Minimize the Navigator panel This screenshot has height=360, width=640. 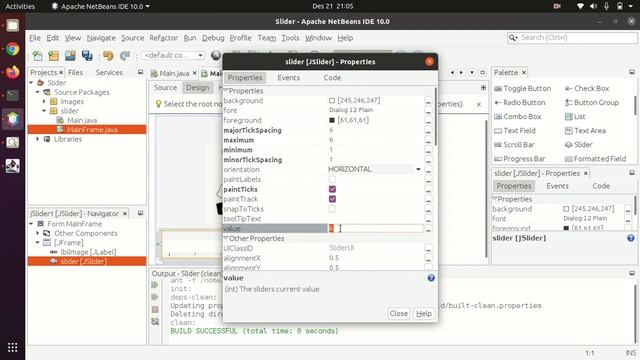tap(140, 213)
